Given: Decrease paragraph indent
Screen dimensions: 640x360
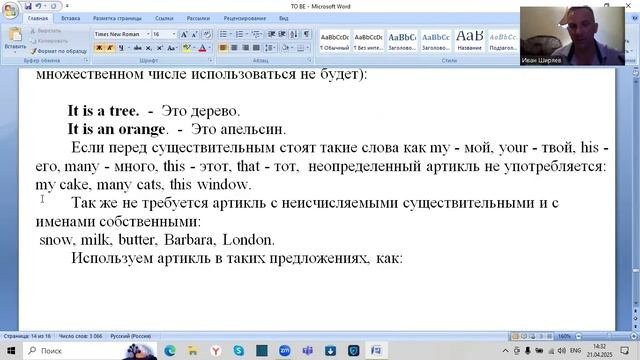Looking at the screenshot, I should 271,34.
